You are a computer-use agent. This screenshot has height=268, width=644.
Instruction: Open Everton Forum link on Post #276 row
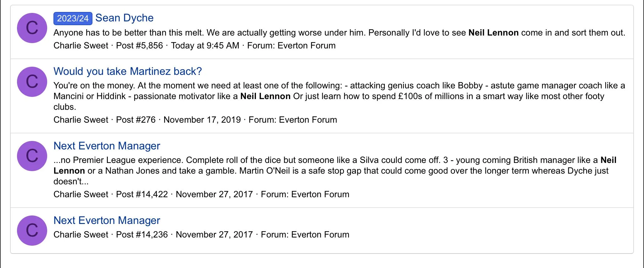(308, 120)
